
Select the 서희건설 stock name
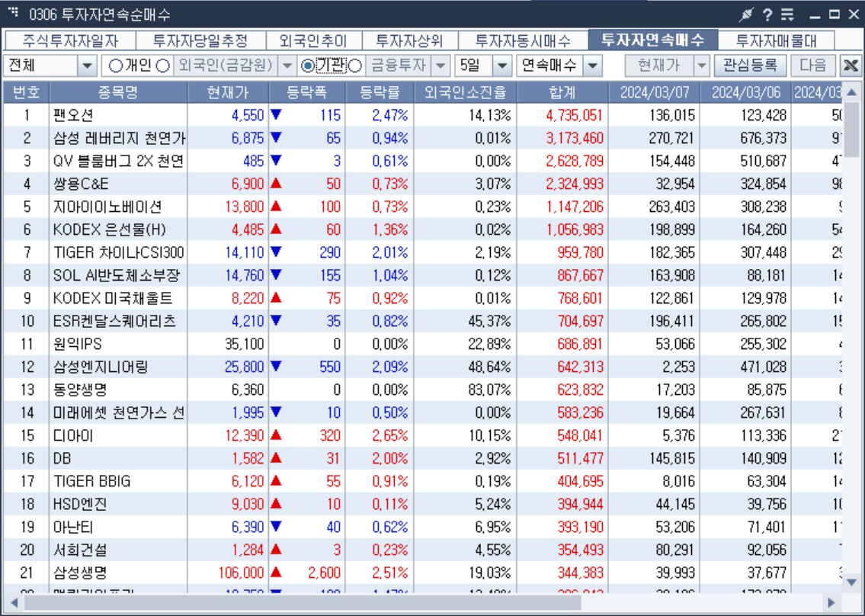click(80, 550)
